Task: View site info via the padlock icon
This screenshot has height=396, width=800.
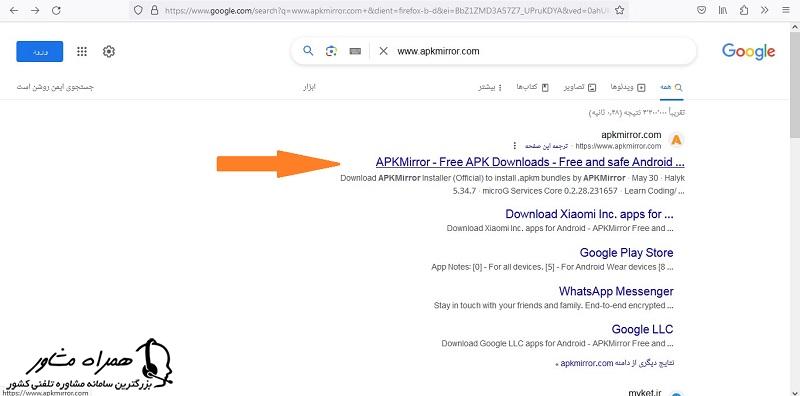Action: coord(154,10)
